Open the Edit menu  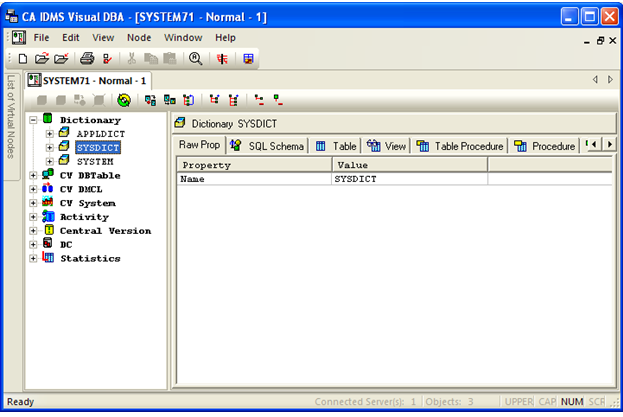tap(71, 38)
